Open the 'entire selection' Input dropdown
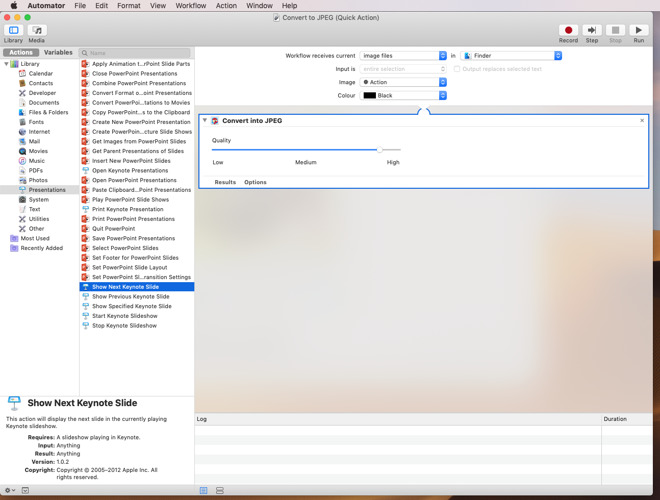The width and height of the screenshot is (660, 500). [403, 69]
